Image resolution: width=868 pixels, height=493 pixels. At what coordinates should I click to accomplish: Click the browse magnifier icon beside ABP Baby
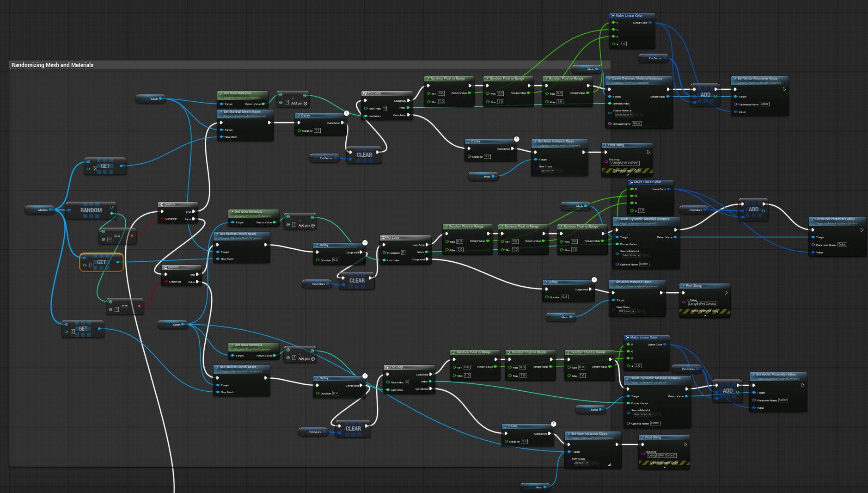click(x=597, y=463)
